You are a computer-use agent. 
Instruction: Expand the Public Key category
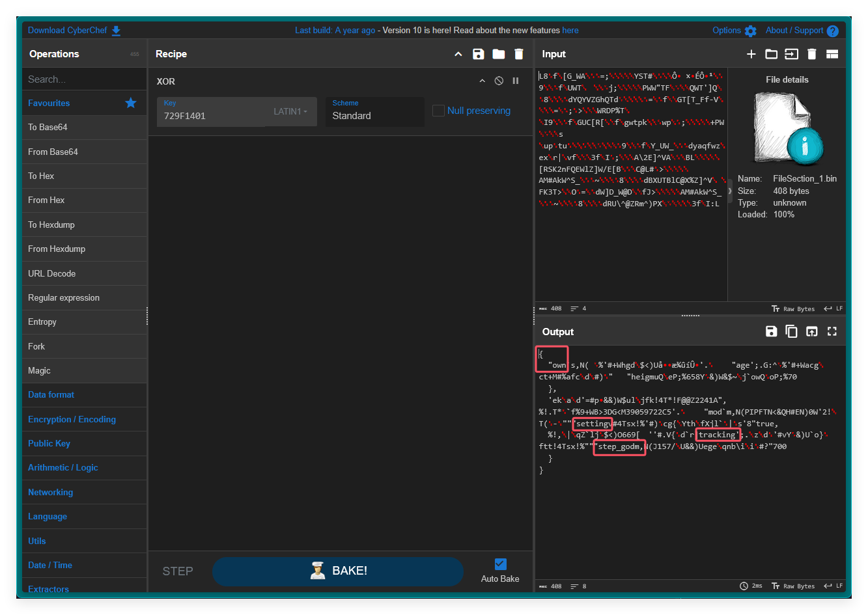[84, 443]
